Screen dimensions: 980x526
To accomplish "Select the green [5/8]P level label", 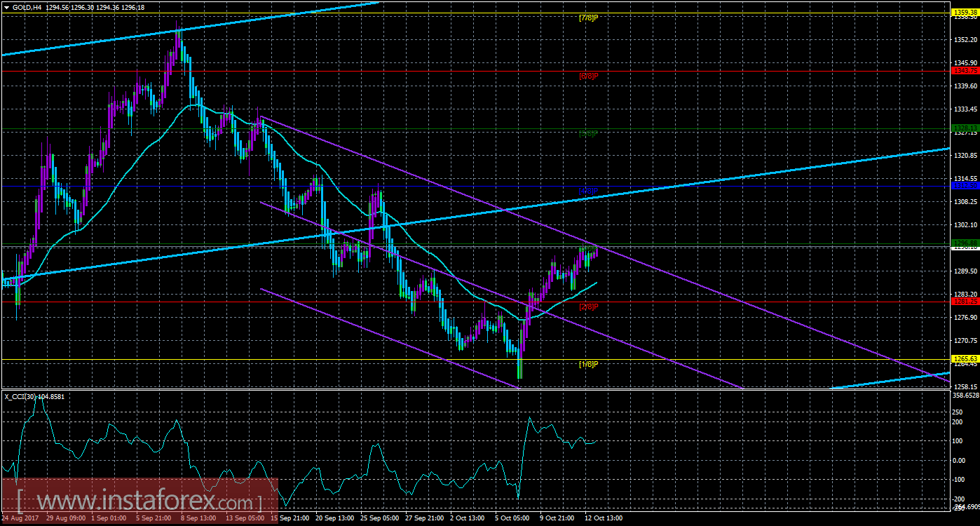I will tap(588, 133).
